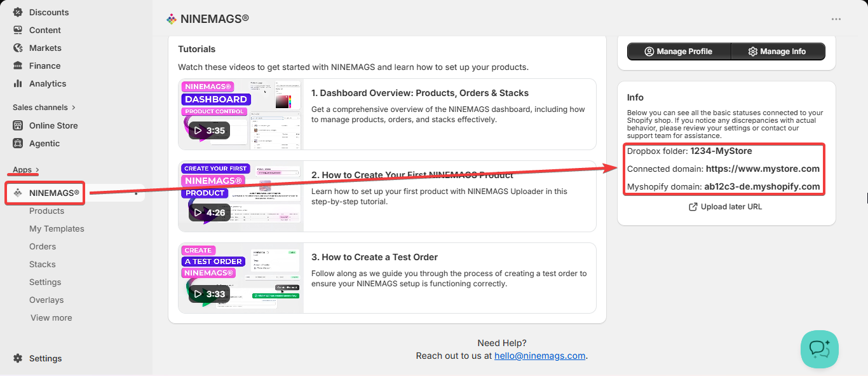This screenshot has width=868, height=376.
Task: Click the 3:33 play badge
Action: click(210, 294)
